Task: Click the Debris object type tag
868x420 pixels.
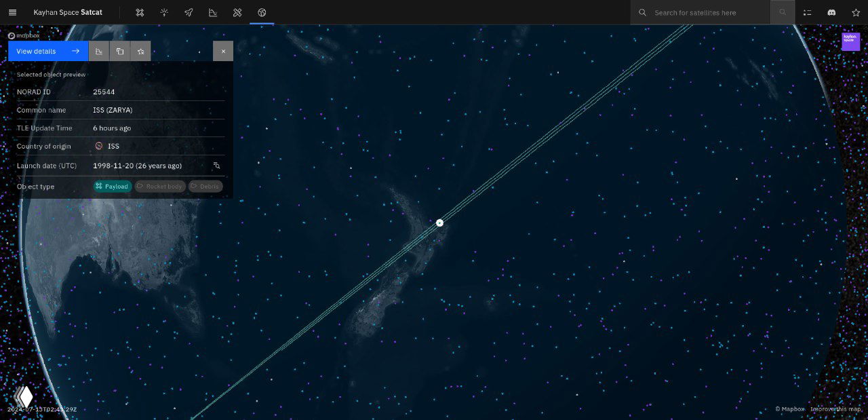Action: click(205, 186)
